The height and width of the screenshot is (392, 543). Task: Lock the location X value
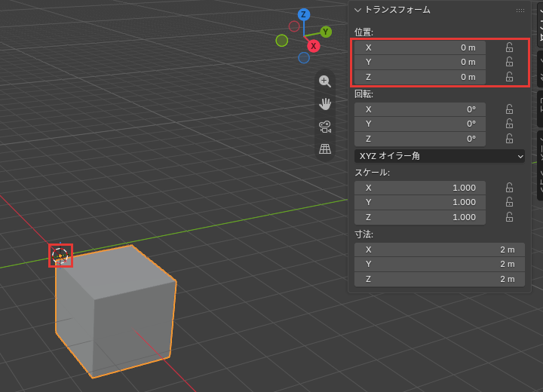point(509,47)
